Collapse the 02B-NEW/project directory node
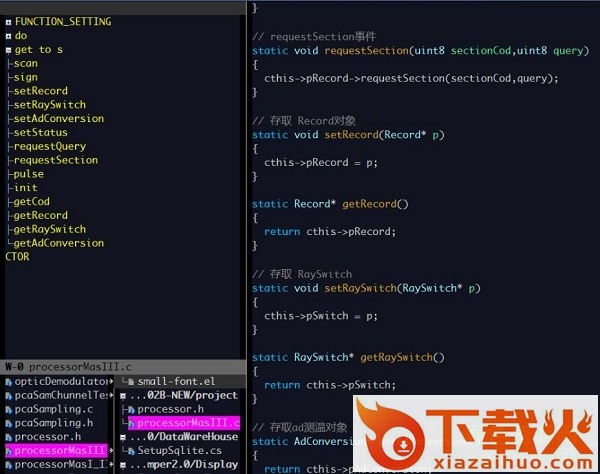This screenshot has width=600, height=474. click(x=124, y=395)
